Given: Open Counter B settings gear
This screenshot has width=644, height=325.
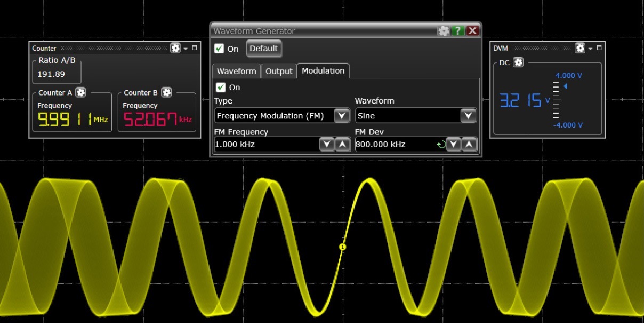Looking at the screenshot, I should pyautogui.click(x=166, y=92).
